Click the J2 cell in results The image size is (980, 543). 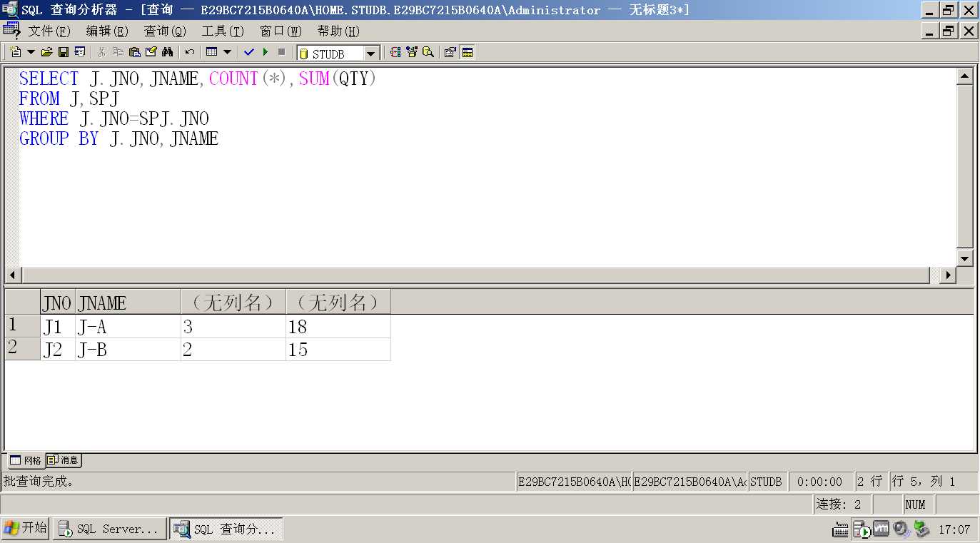58,350
